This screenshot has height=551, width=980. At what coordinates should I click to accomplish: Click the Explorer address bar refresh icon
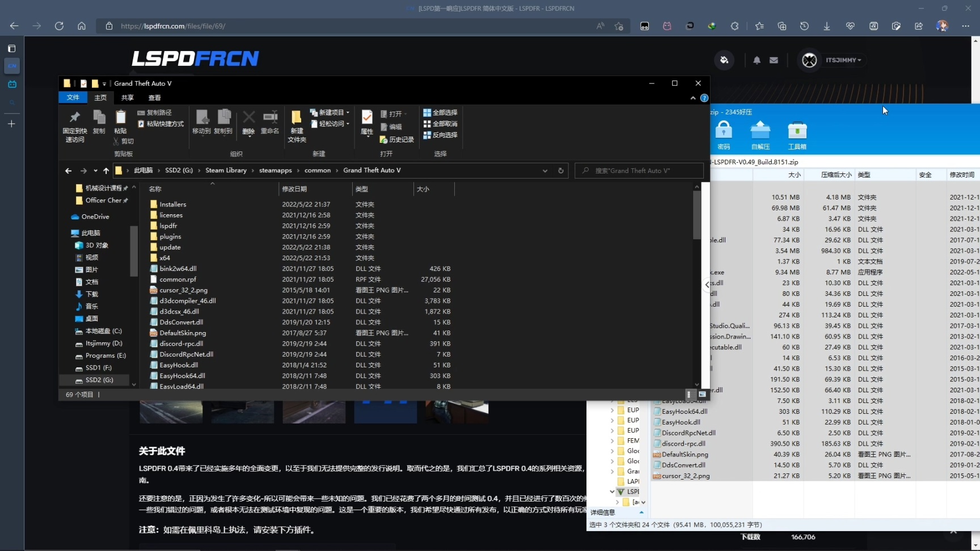pyautogui.click(x=561, y=171)
